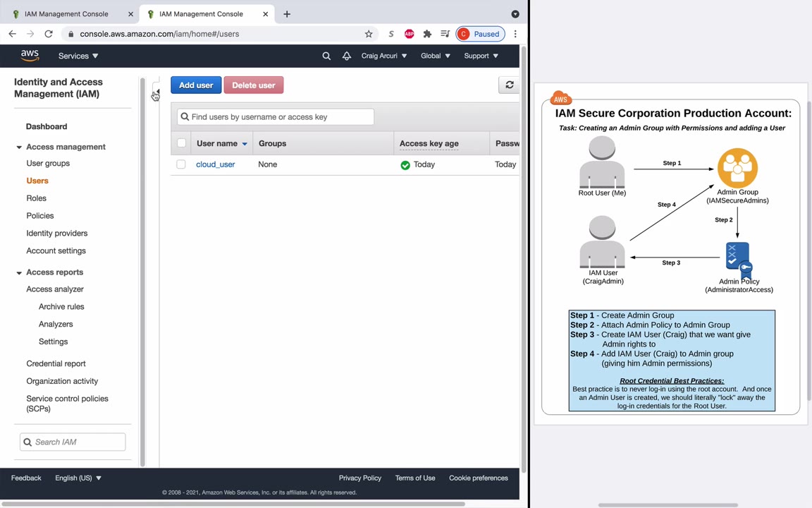The image size is (812, 508).
Task: Open the cloud_user user link
Action: coord(216,164)
